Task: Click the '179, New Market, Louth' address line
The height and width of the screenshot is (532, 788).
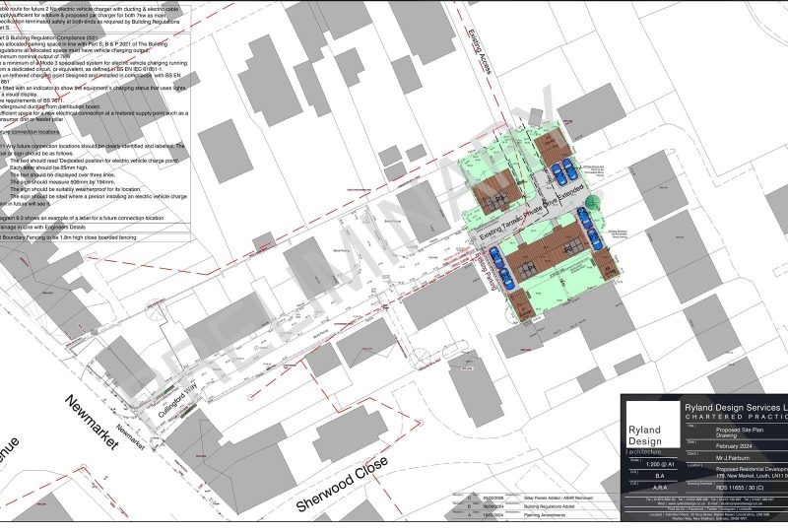Action: coord(752,476)
